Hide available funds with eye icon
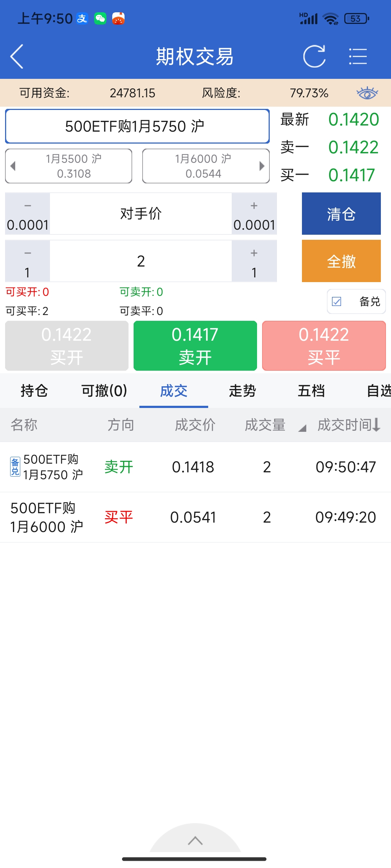Viewport: 391px width, 868px height. pos(367,93)
